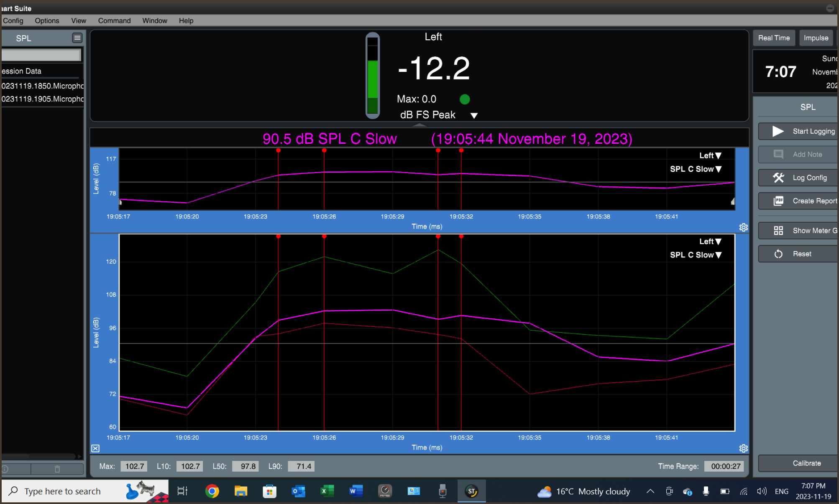Screen dimensions: 839x504
Task: Switch to Impulse mode
Action: (x=816, y=38)
